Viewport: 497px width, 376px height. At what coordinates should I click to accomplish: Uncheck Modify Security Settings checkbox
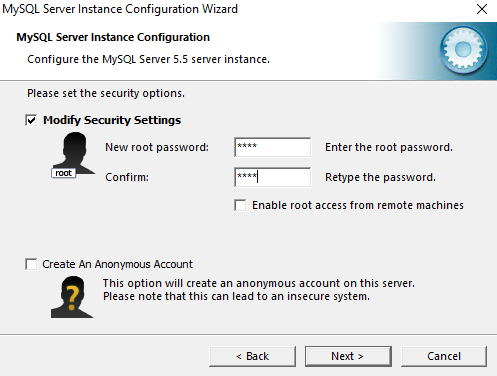click(x=31, y=120)
